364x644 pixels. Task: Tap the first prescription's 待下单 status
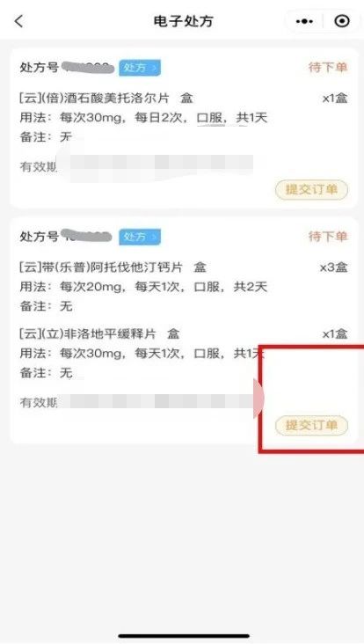point(328,68)
